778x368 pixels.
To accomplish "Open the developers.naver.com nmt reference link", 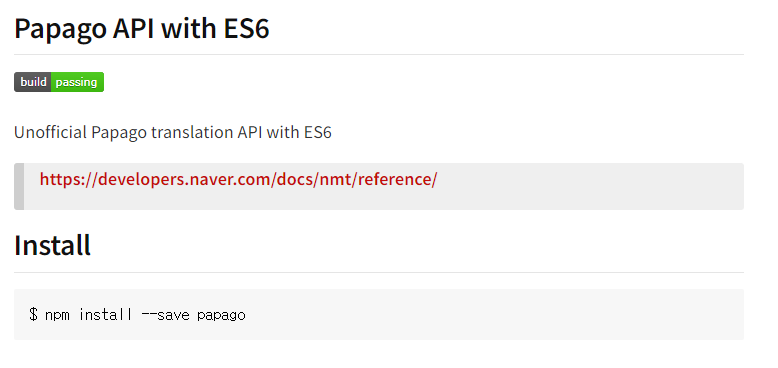I will point(238,180).
